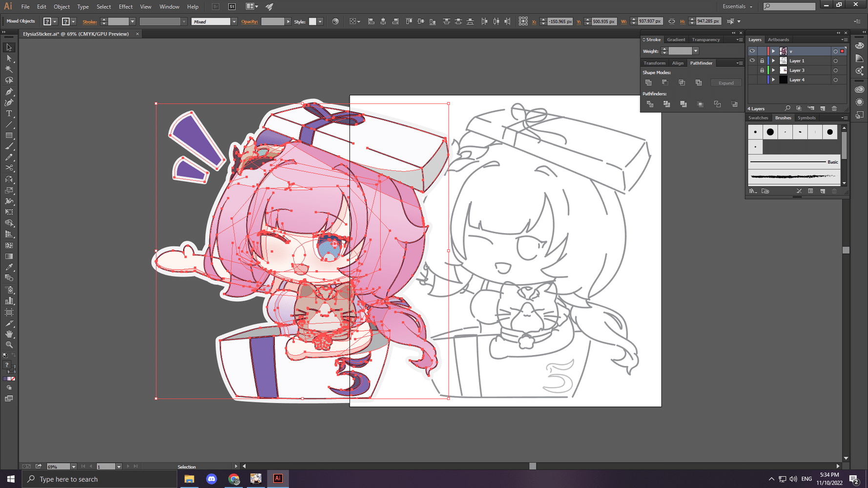This screenshot has height=488, width=868.
Task: Click the Stroke link in the control bar
Action: pyautogui.click(x=89, y=21)
